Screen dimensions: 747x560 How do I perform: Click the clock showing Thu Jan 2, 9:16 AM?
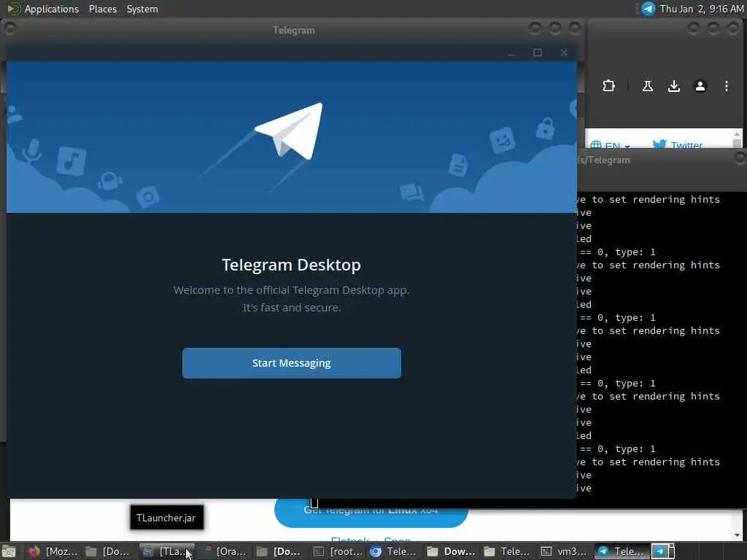coord(701,9)
